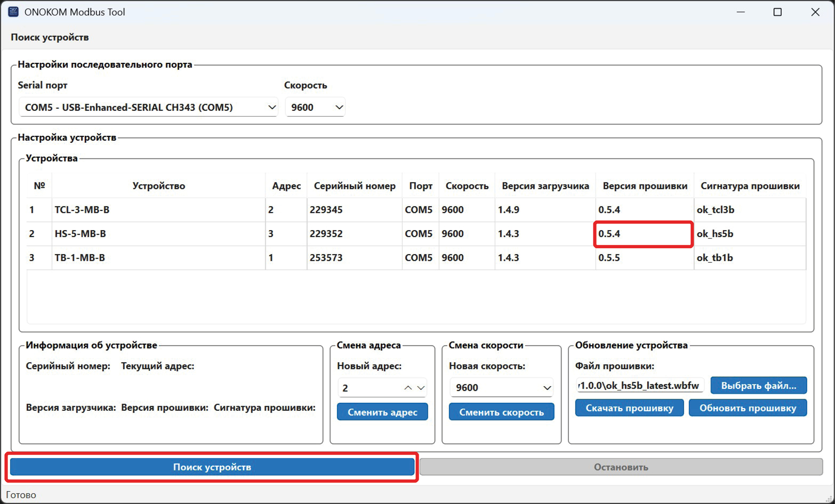Maximize the ONOKOM Modbus Tool window
The width and height of the screenshot is (835, 504).
pos(777,12)
